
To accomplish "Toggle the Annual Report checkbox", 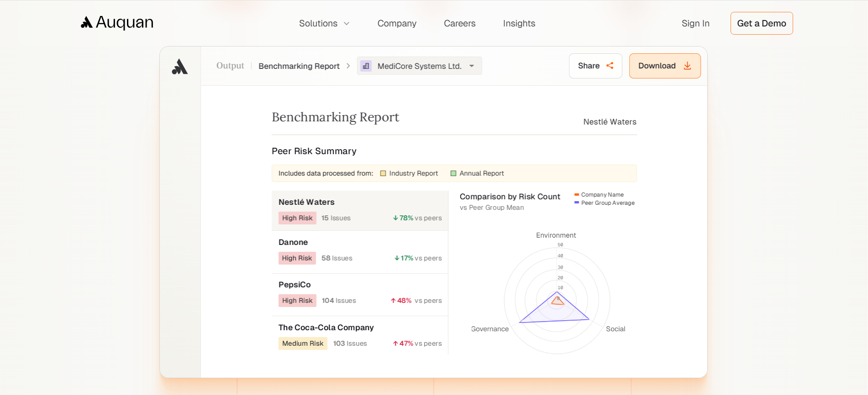I will point(453,173).
